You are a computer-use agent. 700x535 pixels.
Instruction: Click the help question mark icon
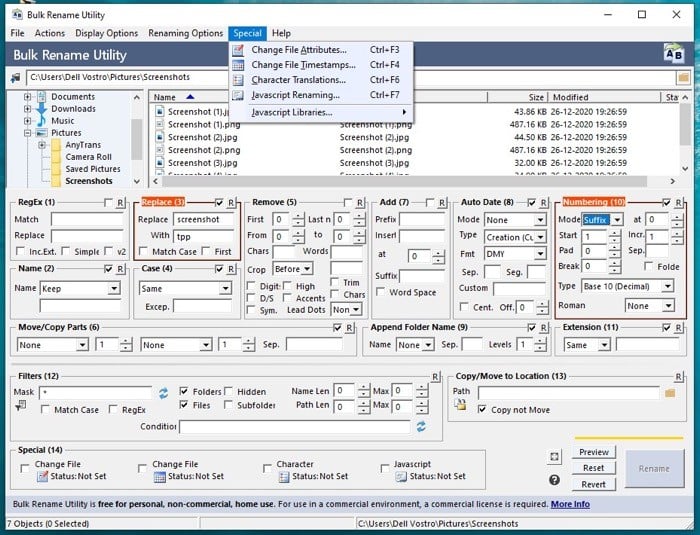[554, 480]
